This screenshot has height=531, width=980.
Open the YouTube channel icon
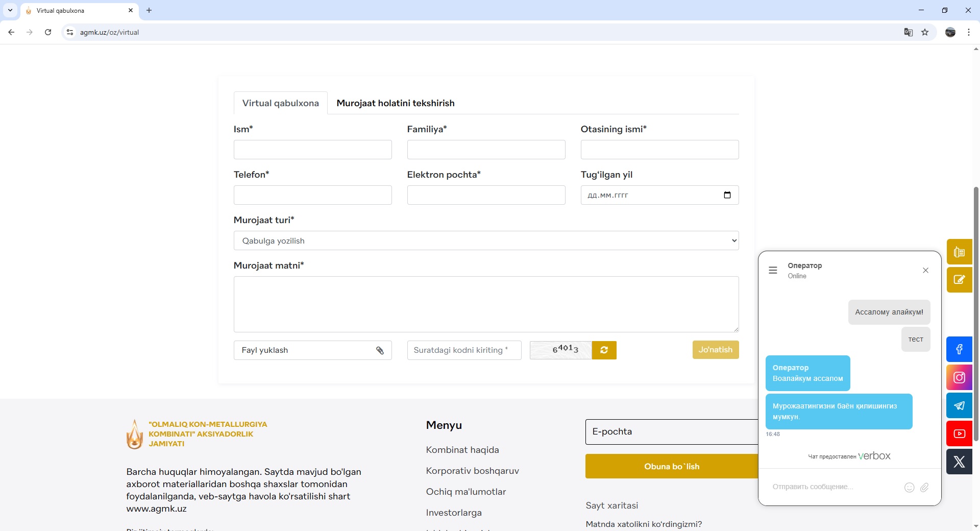point(959,433)
